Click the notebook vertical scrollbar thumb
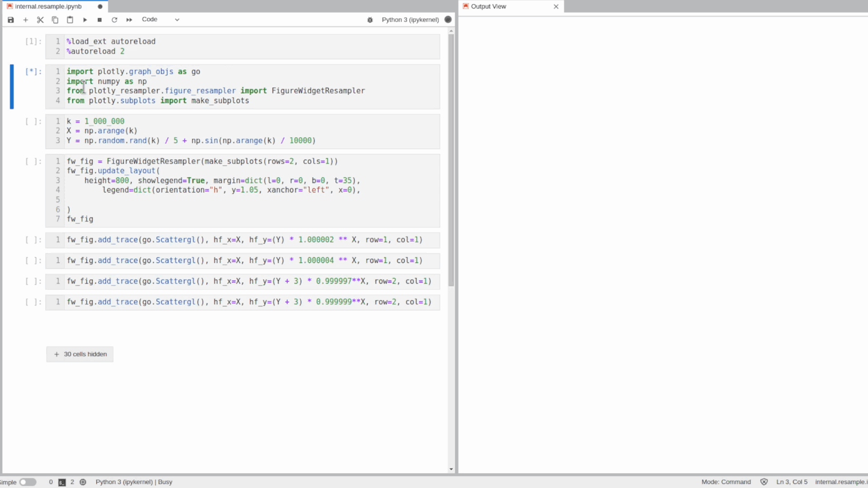868x488 pixels. [451, 160]
